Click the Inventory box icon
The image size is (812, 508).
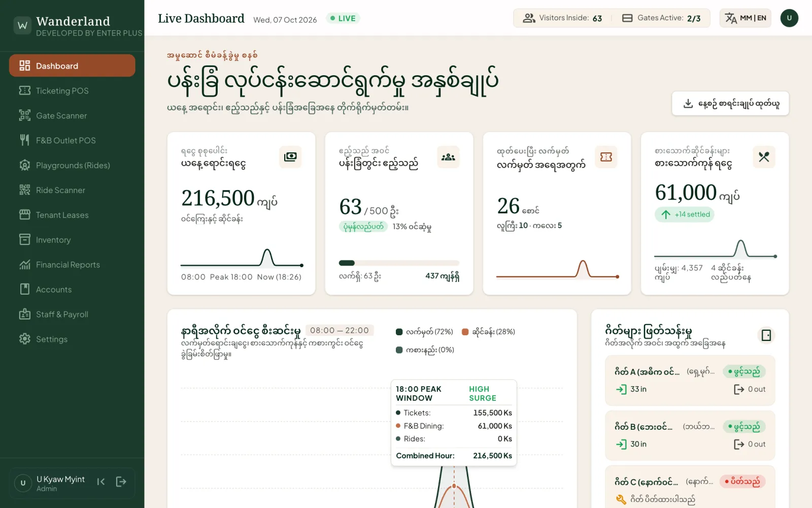pos(24,240)
